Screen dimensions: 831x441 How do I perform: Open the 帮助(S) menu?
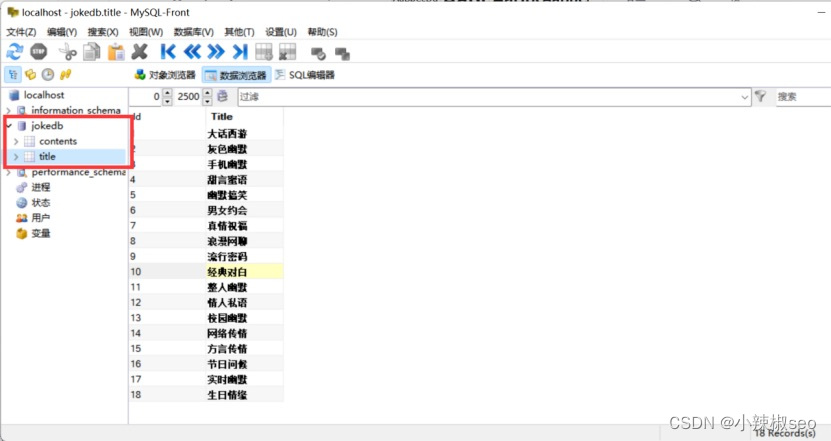322,32
